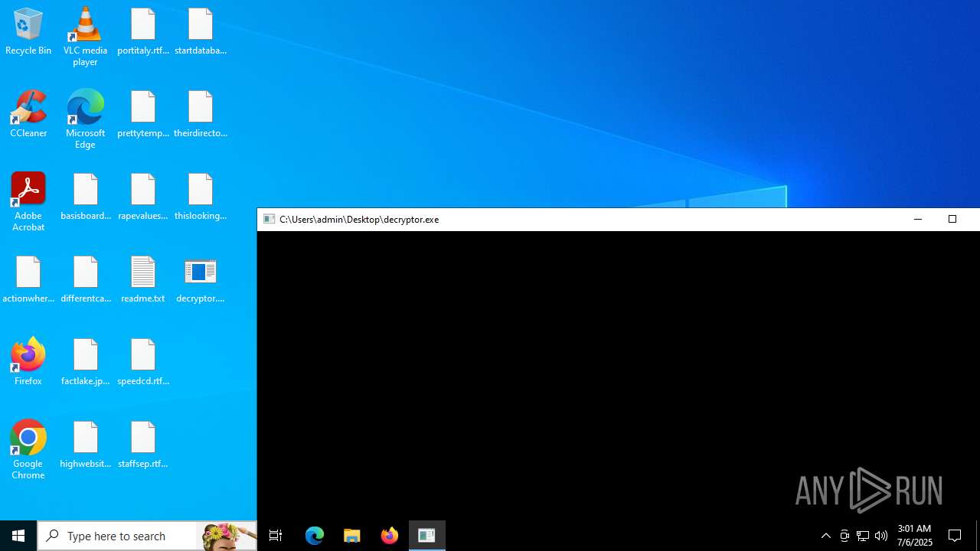Open CCleaner desktop shortcut
The width and height of the screenshot is (980, 551).
28,115
